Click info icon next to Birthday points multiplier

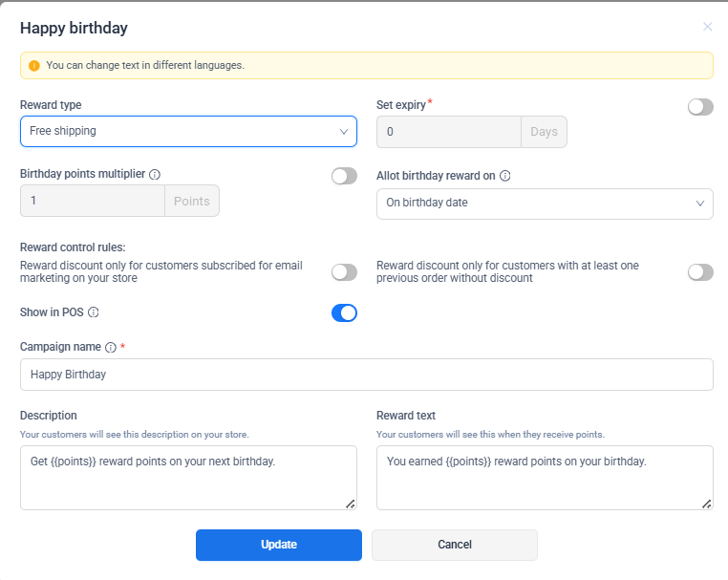pos(155,175)
